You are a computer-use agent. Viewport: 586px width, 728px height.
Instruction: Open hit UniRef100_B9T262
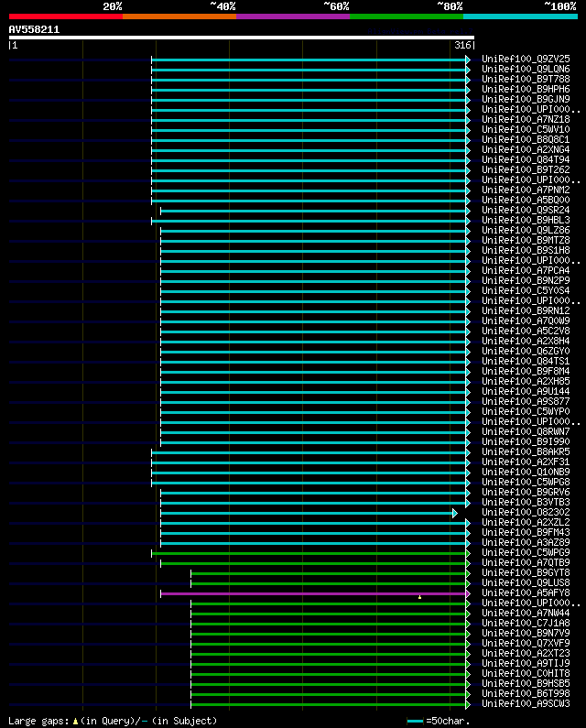coord(526,170)
